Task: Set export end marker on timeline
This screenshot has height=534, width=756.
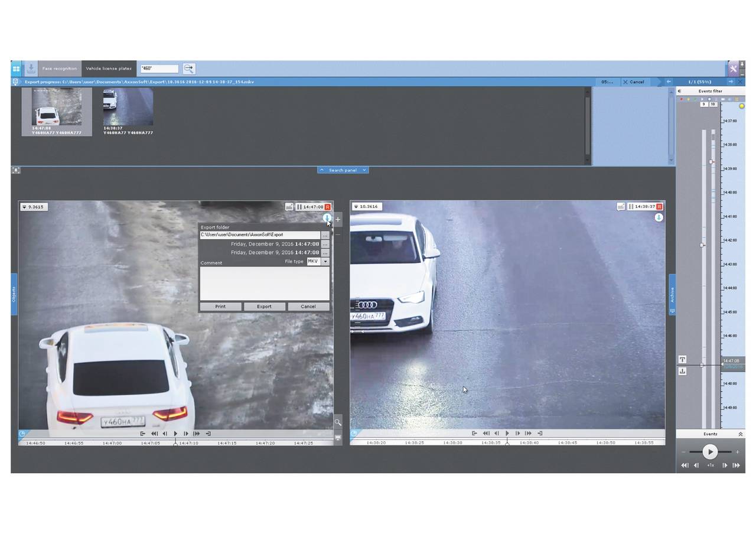Action: [682, 372]
